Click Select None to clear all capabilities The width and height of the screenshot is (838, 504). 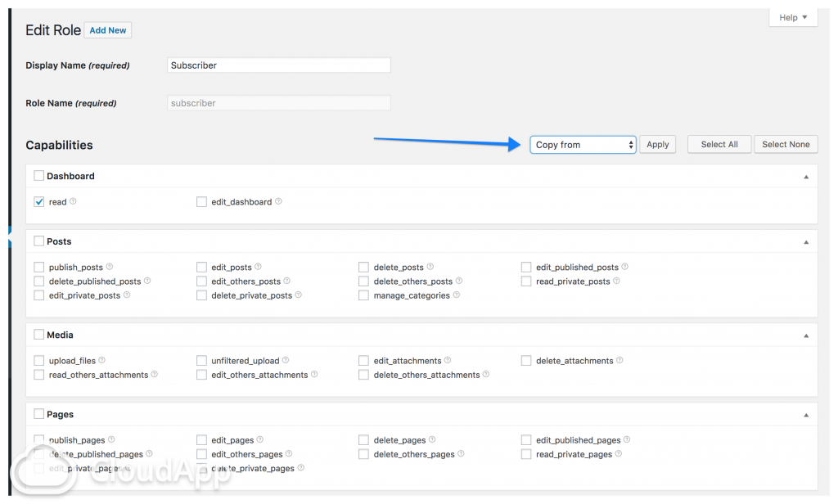[785, 144]
